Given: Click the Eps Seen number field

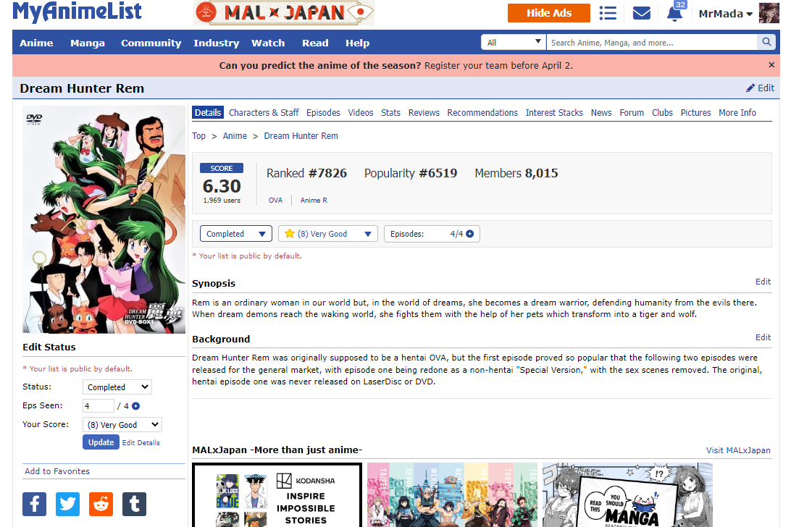Looking at the screenshot, I should point(99,406).
